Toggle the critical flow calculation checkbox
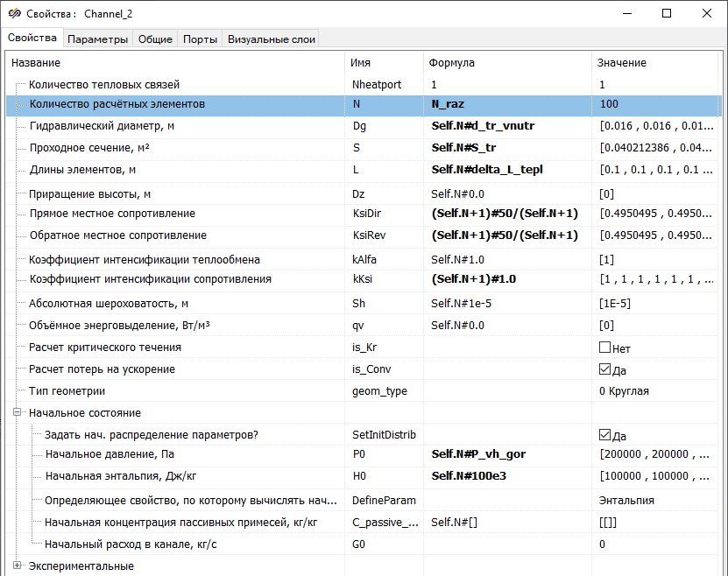 click(604, 348)
